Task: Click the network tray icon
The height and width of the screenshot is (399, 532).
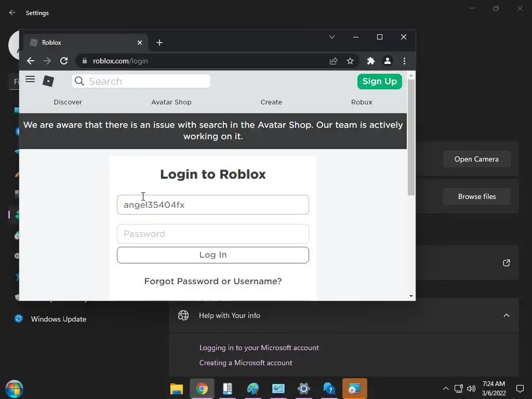Action: pyautogui.click(x=459, y=389)
